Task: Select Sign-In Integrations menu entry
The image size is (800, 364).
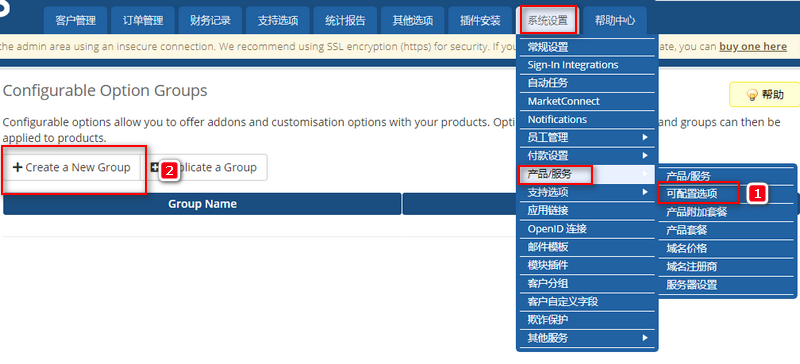Action: [x=587, y=65]
